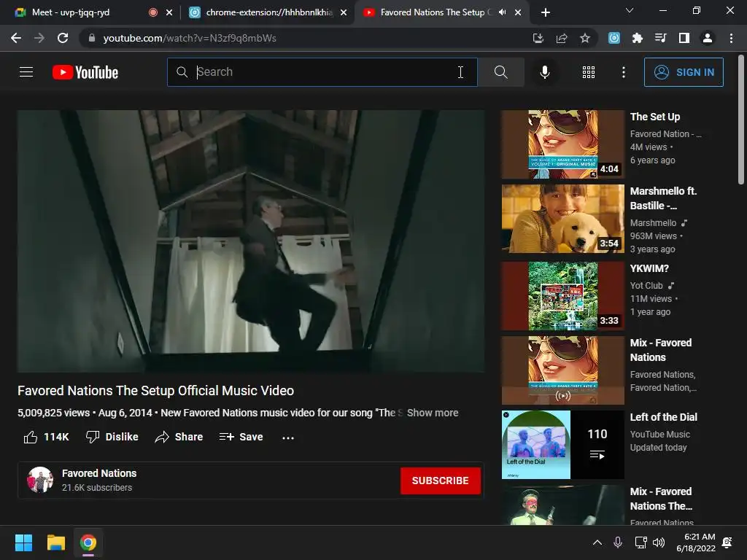Screen dimensions: 747x560
Task: Click the Chrome taskbar icon
Action: click(x=88, y=542)
